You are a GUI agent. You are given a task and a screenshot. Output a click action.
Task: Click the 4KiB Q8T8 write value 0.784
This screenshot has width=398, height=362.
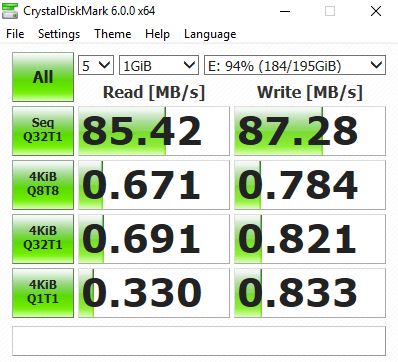(x=310, y=185)
